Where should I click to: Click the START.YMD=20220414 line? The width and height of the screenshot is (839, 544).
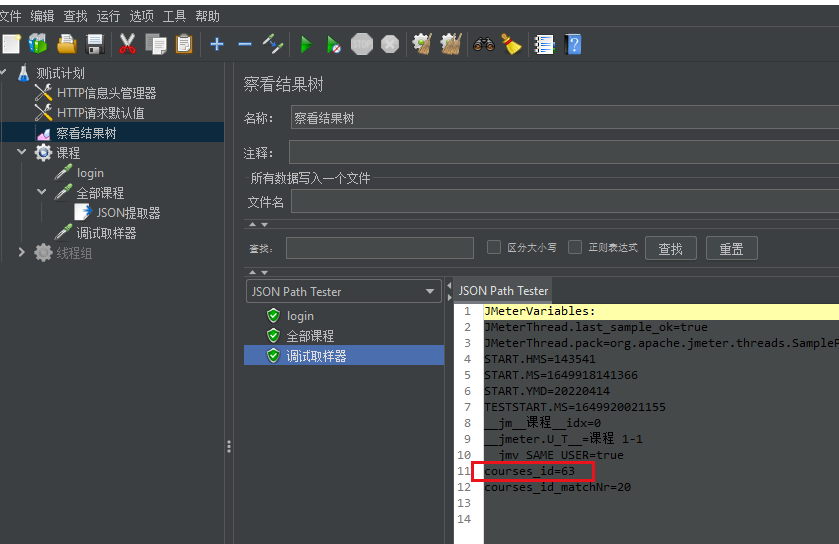pyautogui.click(x=546, y=391)
